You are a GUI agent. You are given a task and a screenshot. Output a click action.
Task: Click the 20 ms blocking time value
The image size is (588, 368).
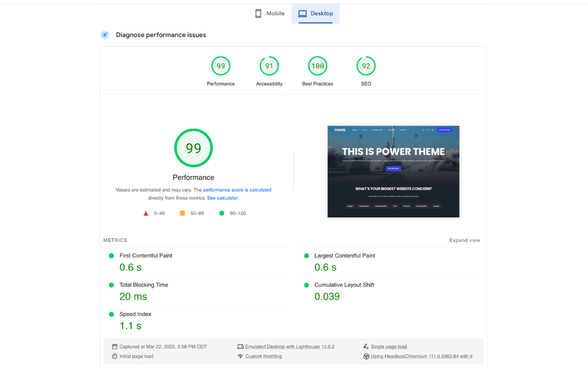pyautogui.click(x=133, y=297)
